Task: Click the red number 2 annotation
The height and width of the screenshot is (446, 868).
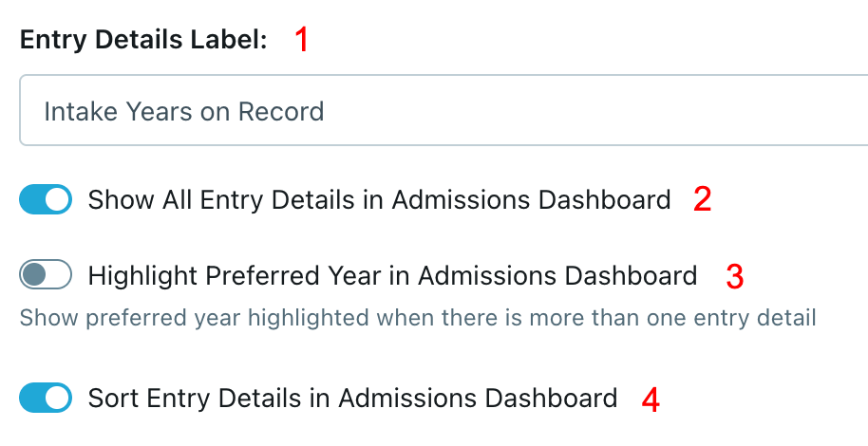Action: point(702,200)
